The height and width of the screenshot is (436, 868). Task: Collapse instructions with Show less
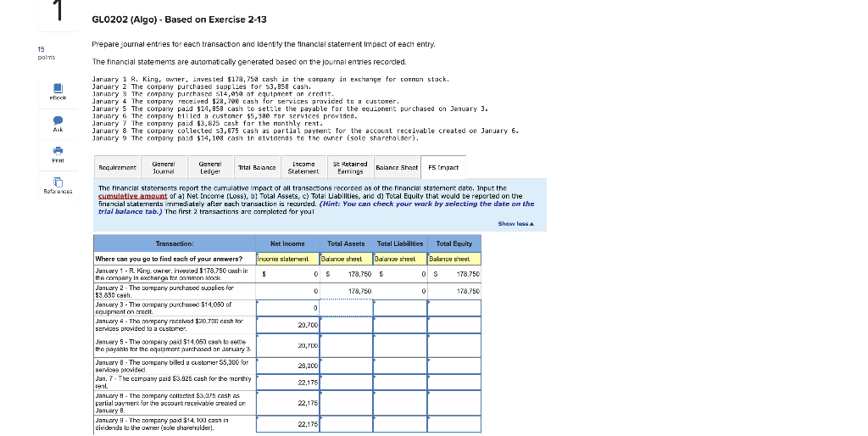click(516, 224)
